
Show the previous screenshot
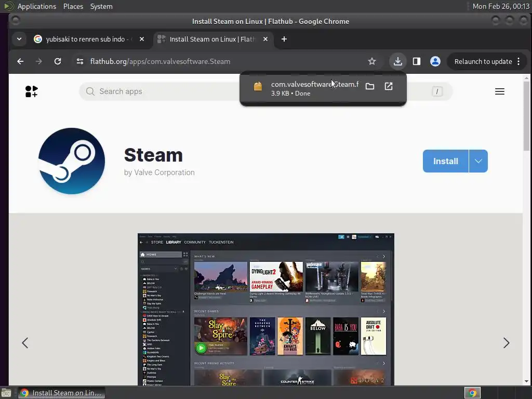coord(25,343)
